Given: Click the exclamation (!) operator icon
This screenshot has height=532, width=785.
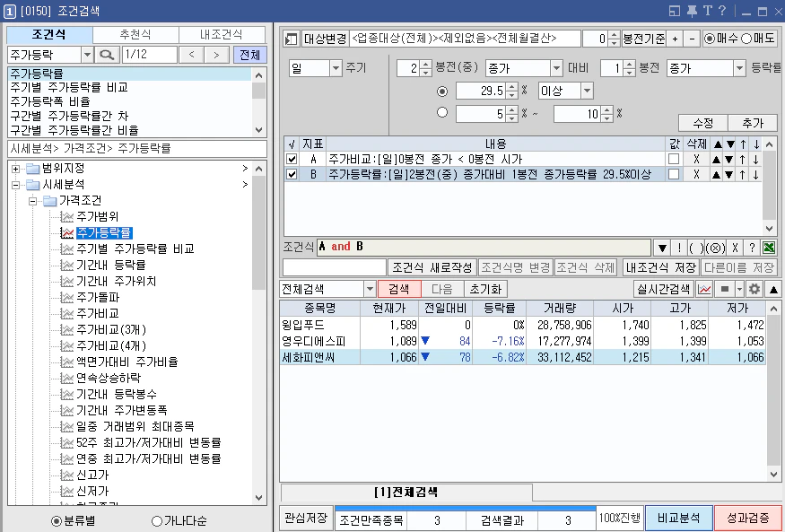Looking at the screenshot, I should (679, 248).
